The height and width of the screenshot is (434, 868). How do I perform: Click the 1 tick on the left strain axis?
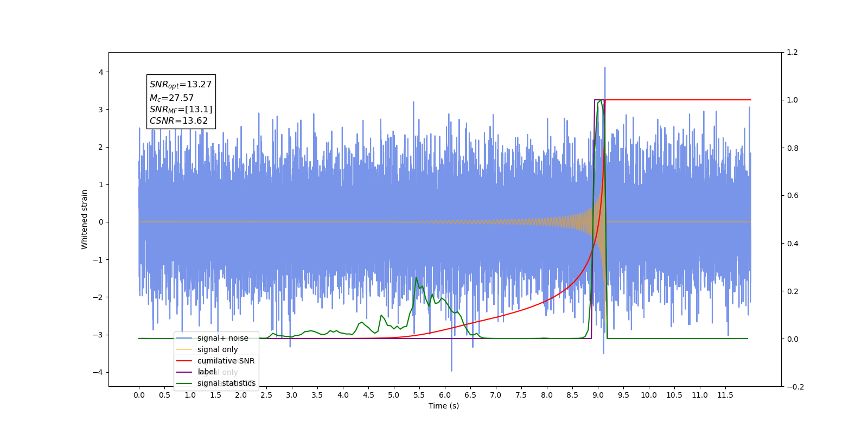tap(101, 184)
